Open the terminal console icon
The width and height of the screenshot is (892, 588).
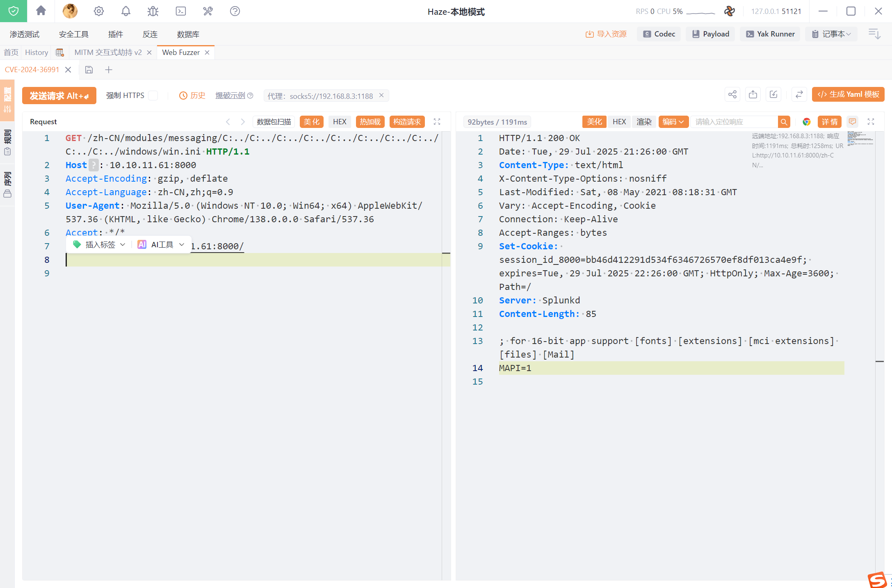click(180, 11)
